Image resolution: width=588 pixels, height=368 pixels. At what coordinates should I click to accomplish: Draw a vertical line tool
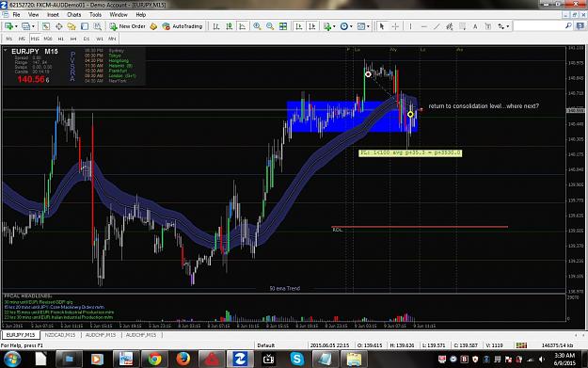point(410,26)
